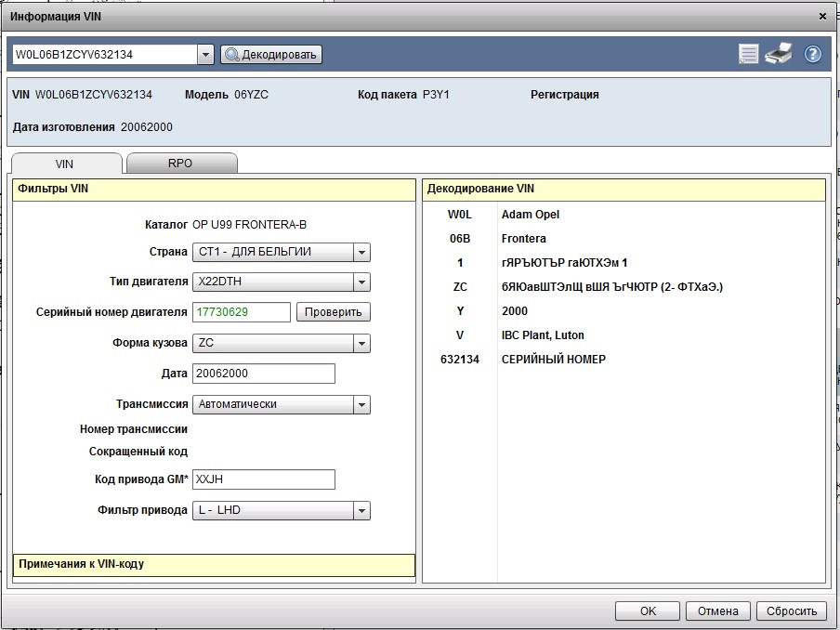Click the Проверить button
This screenshot has width=840, height=630.
click(x=334, y=312)
